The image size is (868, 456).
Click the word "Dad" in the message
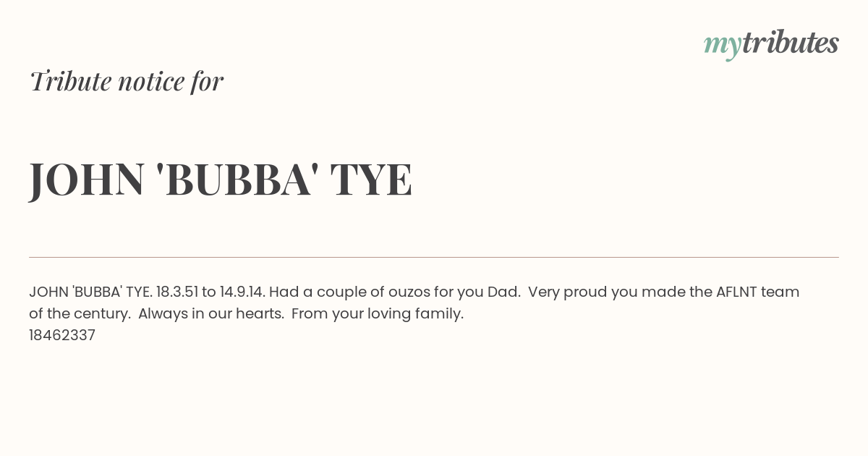[502, 292]
